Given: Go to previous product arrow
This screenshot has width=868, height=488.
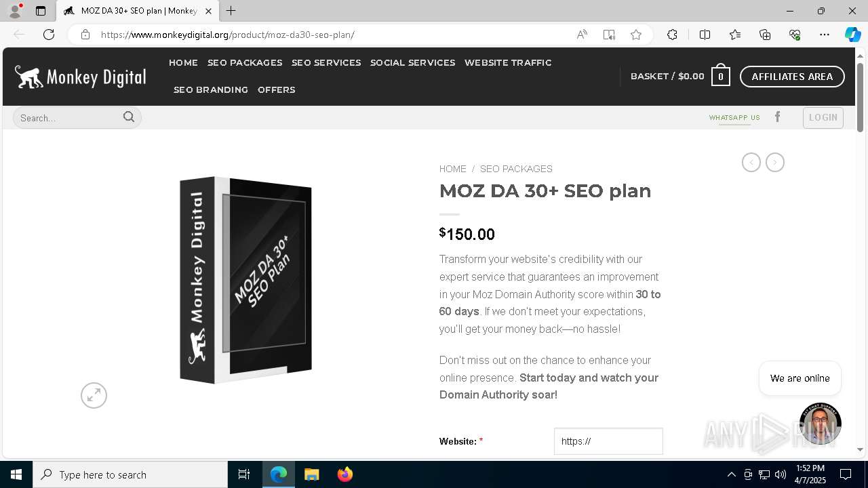Looking at the screenshot, I should click(751, 163).
